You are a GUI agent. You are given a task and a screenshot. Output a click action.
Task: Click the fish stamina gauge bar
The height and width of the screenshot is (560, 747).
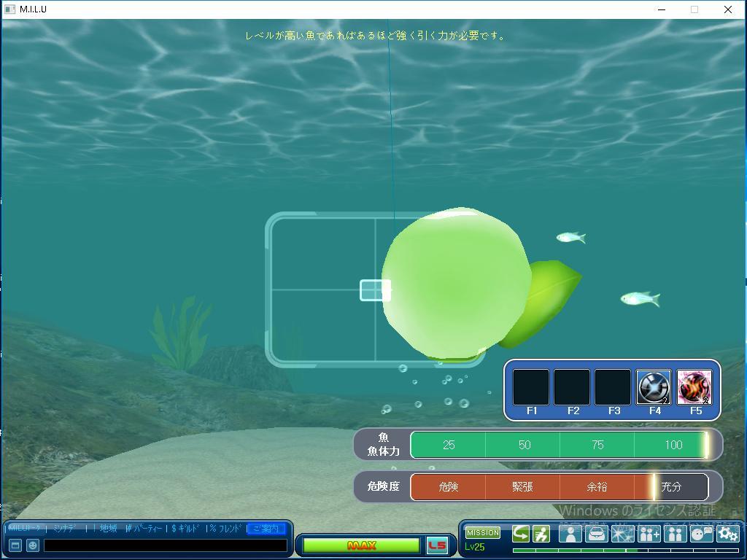pos(559,445)
